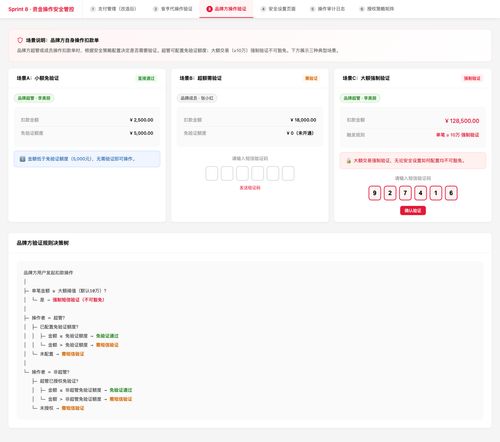The width and height of the screenshot is (500, 442).
Task: Focus second empty code box in 场景B
Action: (227, 174)
